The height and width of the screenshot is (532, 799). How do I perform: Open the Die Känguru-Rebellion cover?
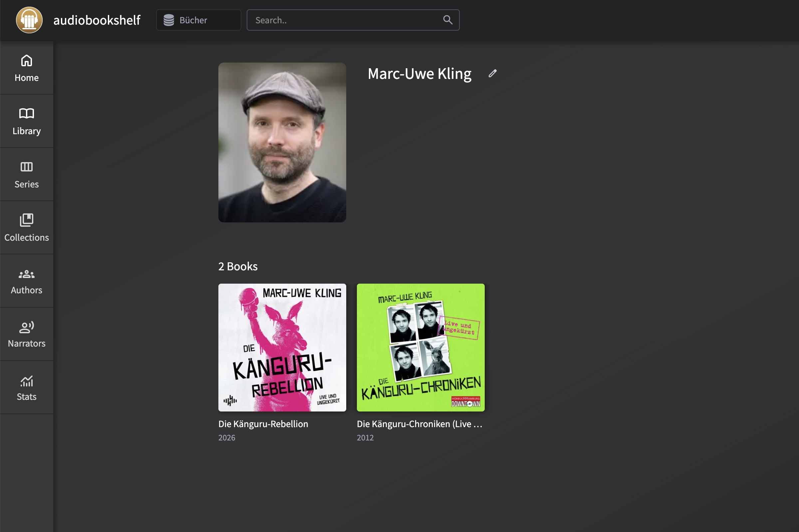click(282, 348)
